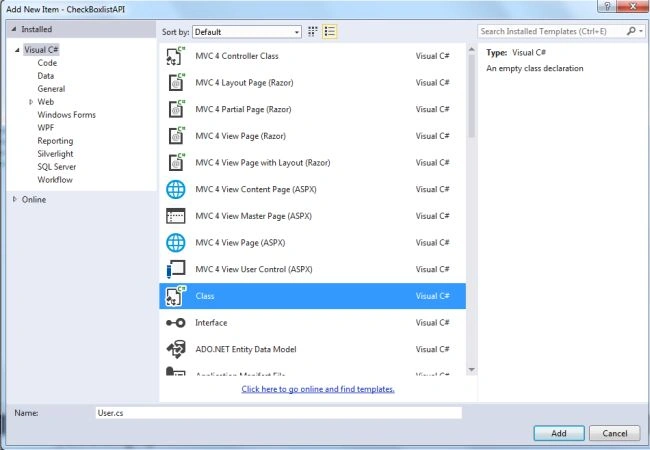
Task: Switch to small icons view
Action: tap(313, 31)
